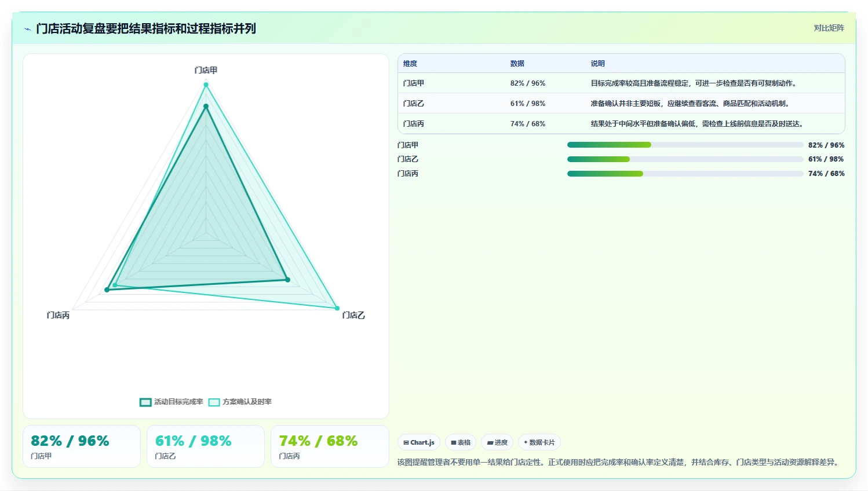The width and height of the screenshot is (868, 491).
Task: Toggle the 方案确认及时率 legend item
Action: pos(240,402)
